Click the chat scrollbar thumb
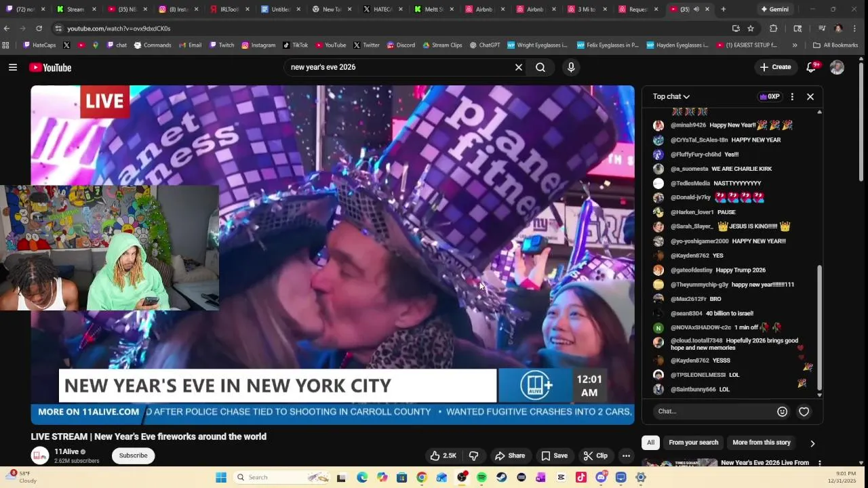Viewport: 868px width, 488px height. click(819, 327)
